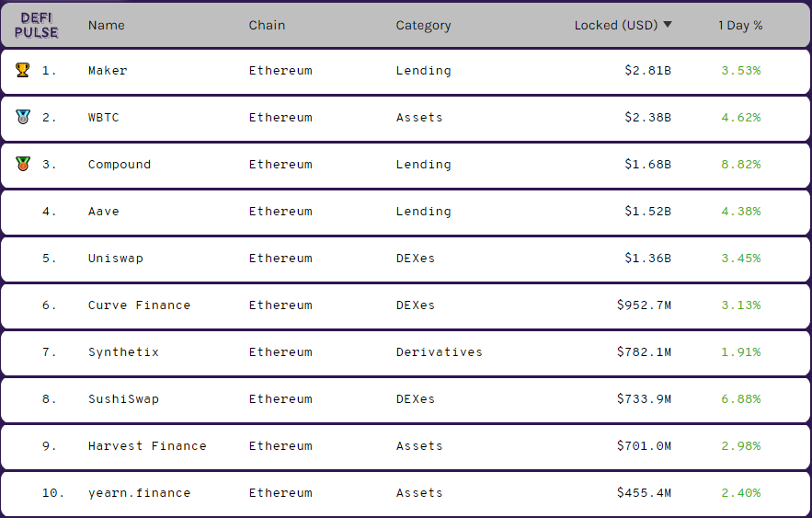This screenshot has width=812, height=518.
Task: Click the silver medal icon beside WBTC
Action: (x=23, y=117)
